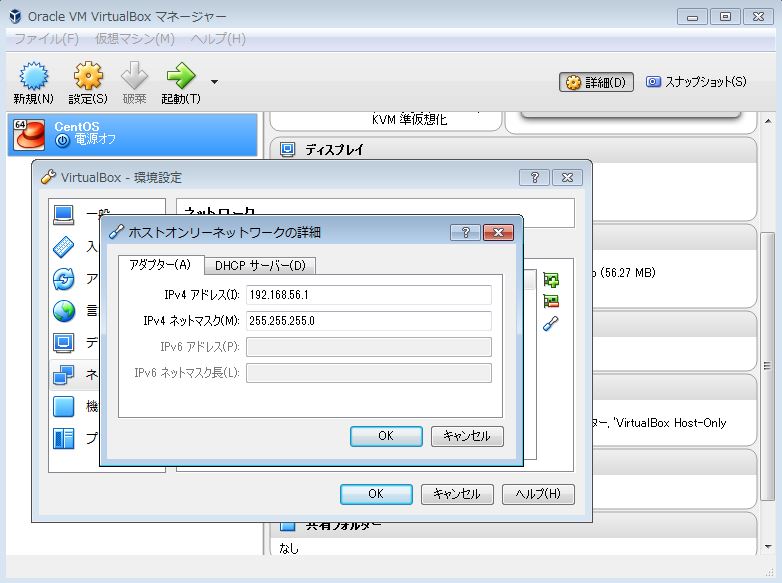Click the VirtualBox Host-Only adapter text

pos(670,423)
